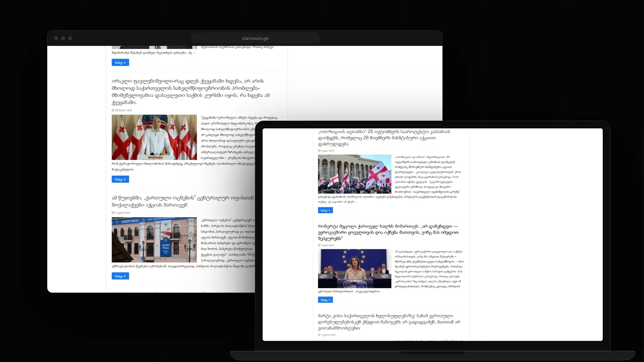Click excerpt text beside the Metsola photo
This screenshot has height=362, width=644.
[429, 269]
